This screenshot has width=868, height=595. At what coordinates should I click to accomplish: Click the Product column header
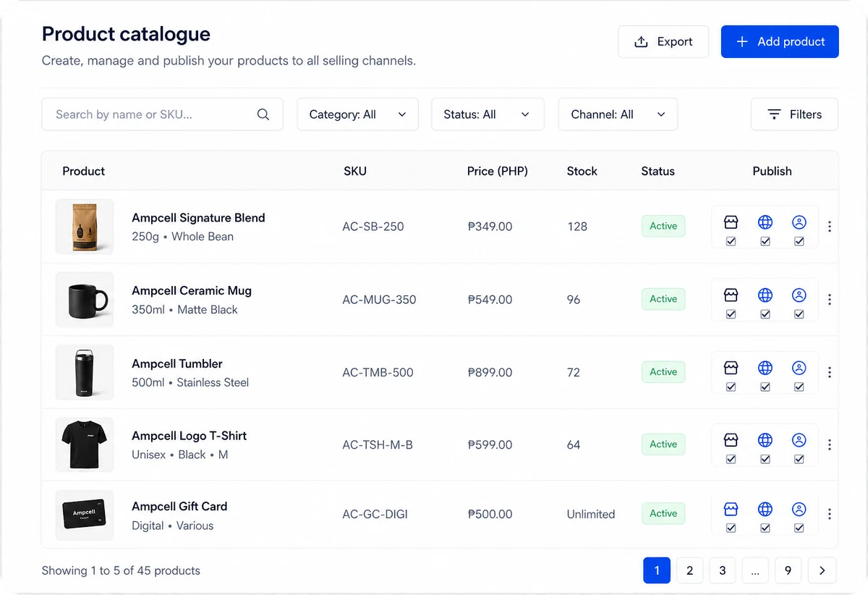(84, 172)
